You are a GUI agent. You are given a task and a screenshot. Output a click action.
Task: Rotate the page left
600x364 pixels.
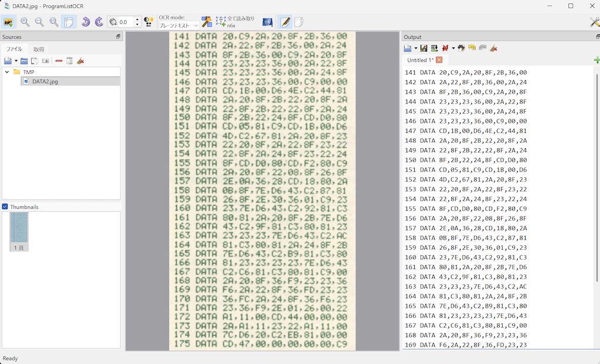point(86,22)
